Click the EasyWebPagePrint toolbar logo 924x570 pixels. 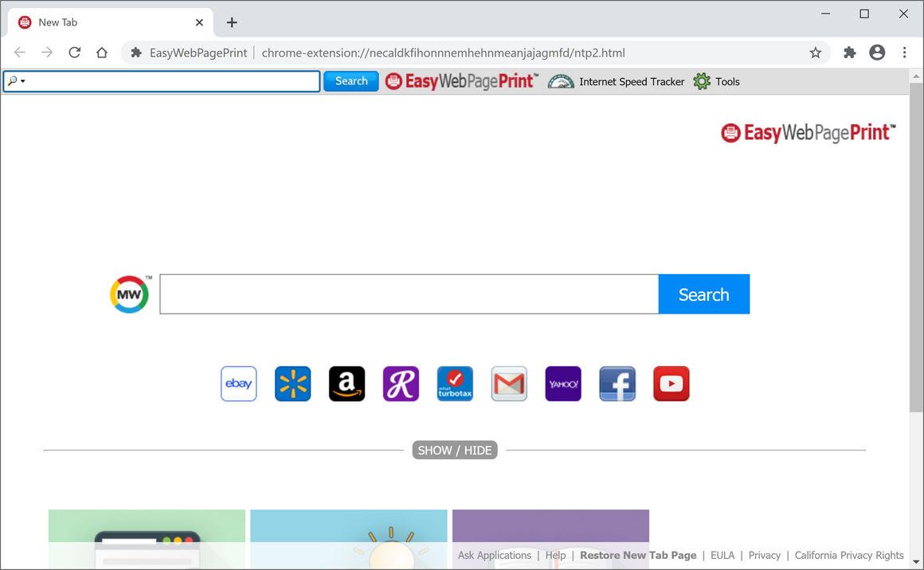(x=461, y=81)
